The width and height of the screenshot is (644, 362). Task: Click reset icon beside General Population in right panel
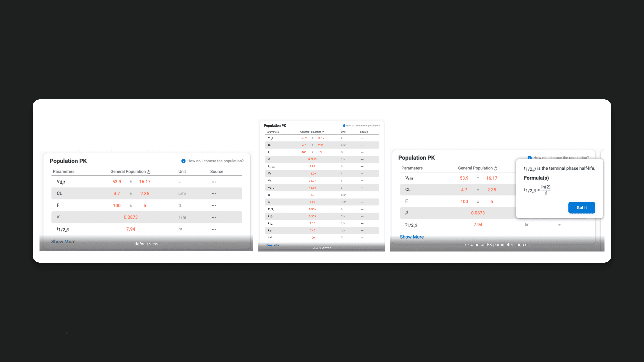point(496,168)
